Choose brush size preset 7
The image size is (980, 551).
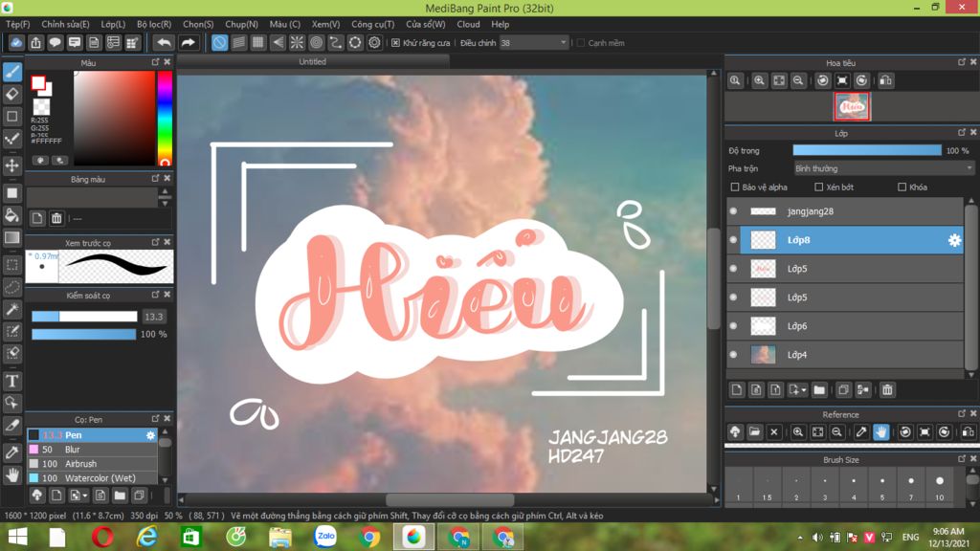tap(911, 487)
